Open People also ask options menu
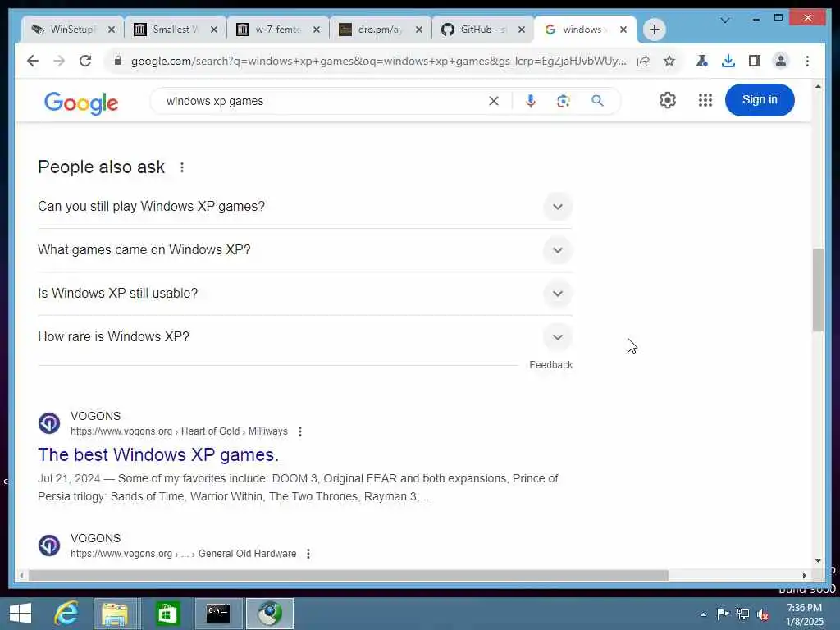The image size is (840, 630). coord(182,167)
